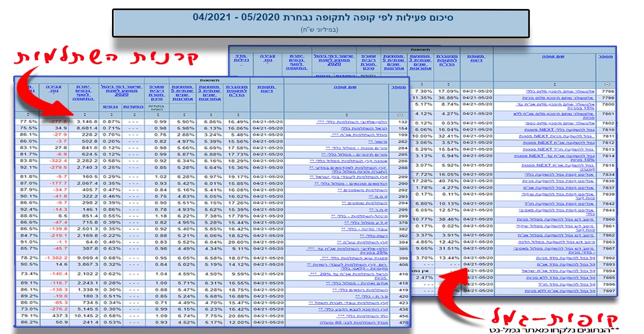Select cumulative return '16.49%' in fund 132 row

click(x=237, y=122)
